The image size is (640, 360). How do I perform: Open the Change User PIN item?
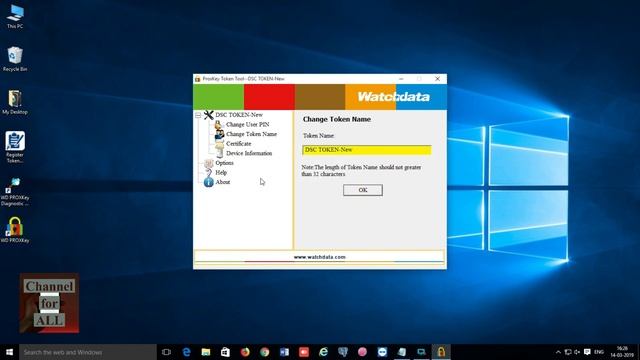click(247, 124)
